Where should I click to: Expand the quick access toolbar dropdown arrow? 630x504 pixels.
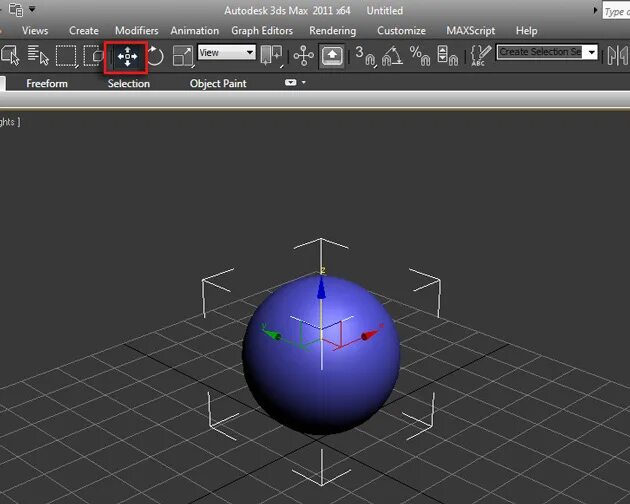tap(32, 8)
